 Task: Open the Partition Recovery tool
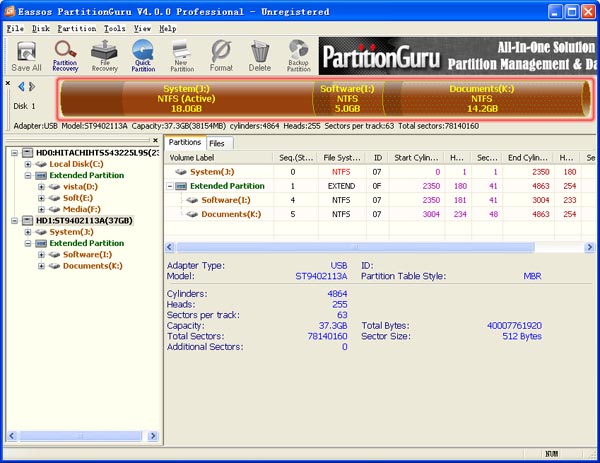(x=65, y=56)
